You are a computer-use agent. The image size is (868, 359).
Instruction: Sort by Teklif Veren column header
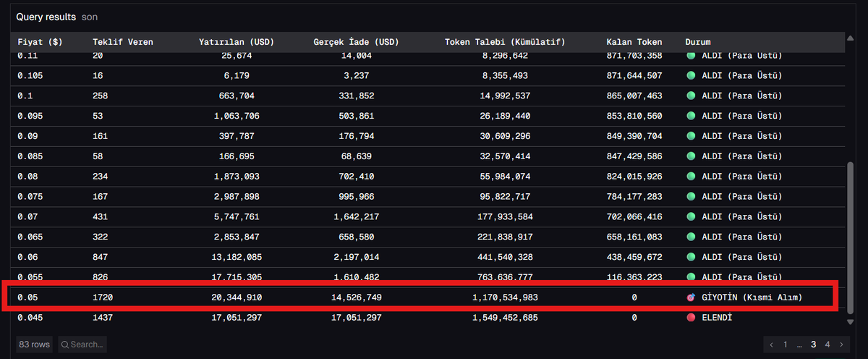pos(123,42)
